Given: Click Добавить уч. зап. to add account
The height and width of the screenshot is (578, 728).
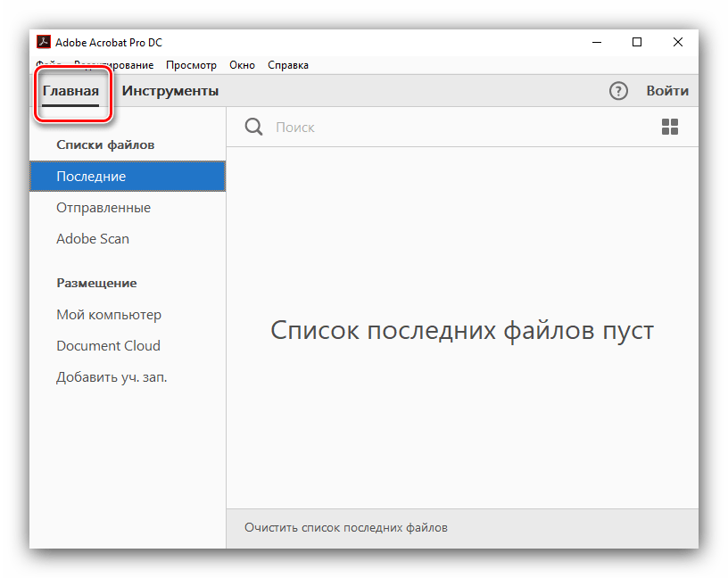Looking at the screenshot, I should (112, 377).
